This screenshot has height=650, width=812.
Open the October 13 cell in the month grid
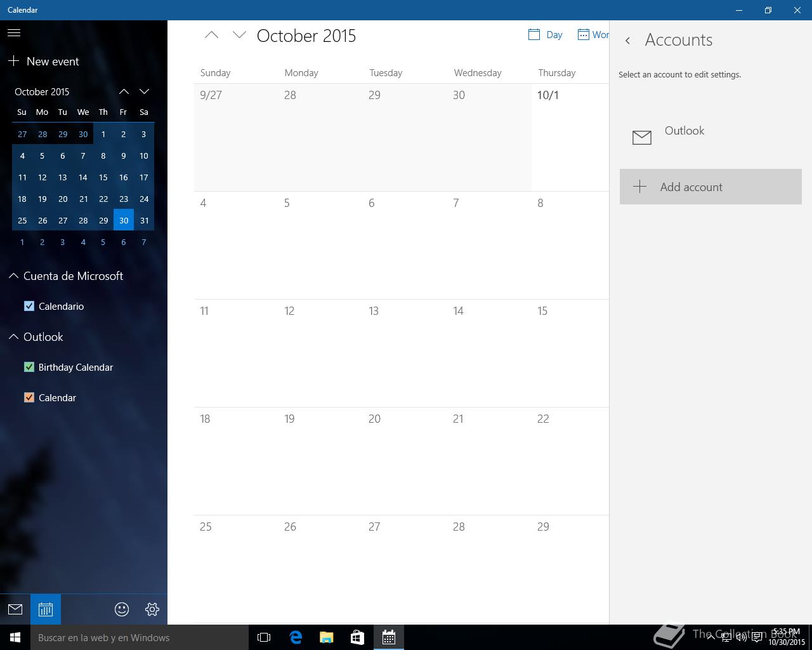click(x=405, y=353)
